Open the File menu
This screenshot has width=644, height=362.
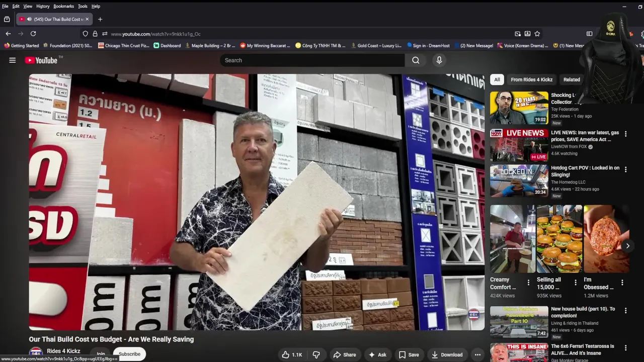[x=5, y=6]
